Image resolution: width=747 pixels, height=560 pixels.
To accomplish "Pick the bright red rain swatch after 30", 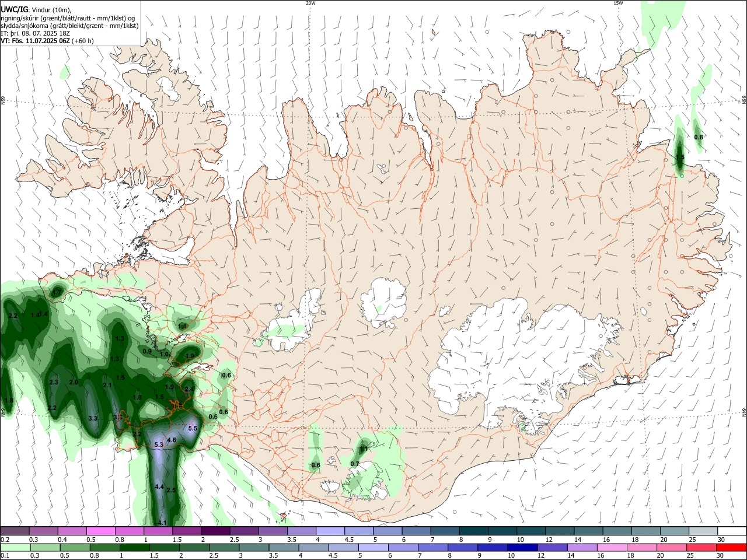I will [x=731, y=547].
